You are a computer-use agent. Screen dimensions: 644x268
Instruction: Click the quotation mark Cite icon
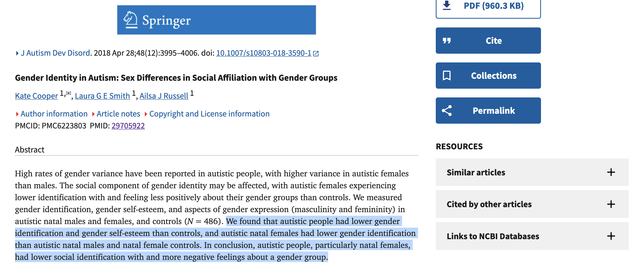point(447,40)
